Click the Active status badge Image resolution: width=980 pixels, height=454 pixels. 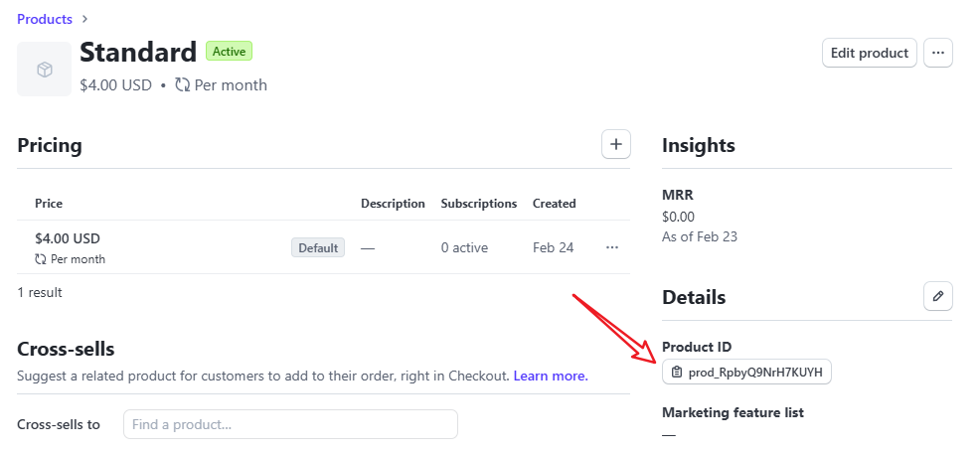pos(229,52)
